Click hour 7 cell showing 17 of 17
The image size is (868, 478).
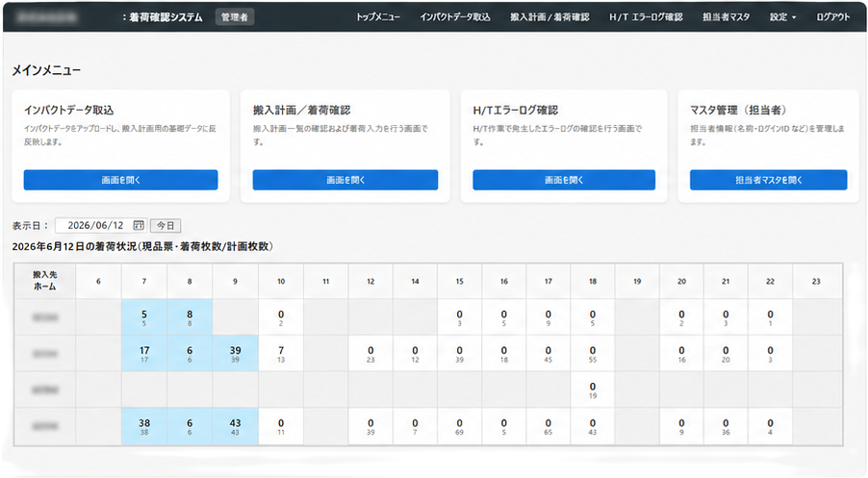click(x=144, y=353)
